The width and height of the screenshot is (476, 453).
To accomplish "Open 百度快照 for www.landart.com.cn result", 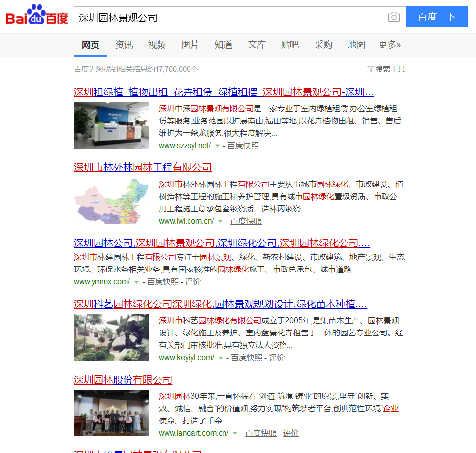I will pos(261,433).
